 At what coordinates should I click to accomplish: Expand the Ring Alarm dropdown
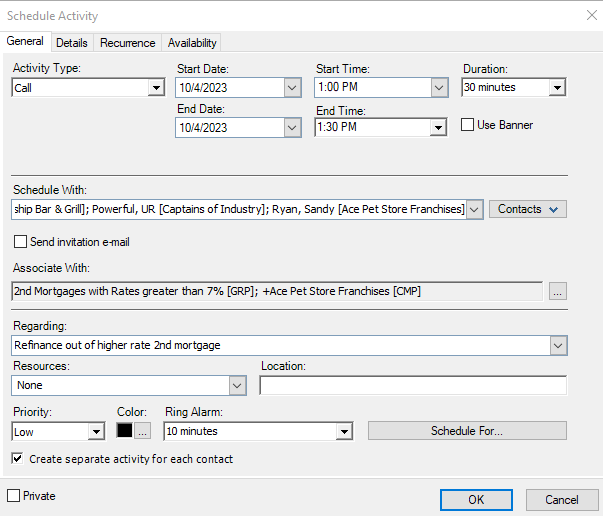(344, 431)
